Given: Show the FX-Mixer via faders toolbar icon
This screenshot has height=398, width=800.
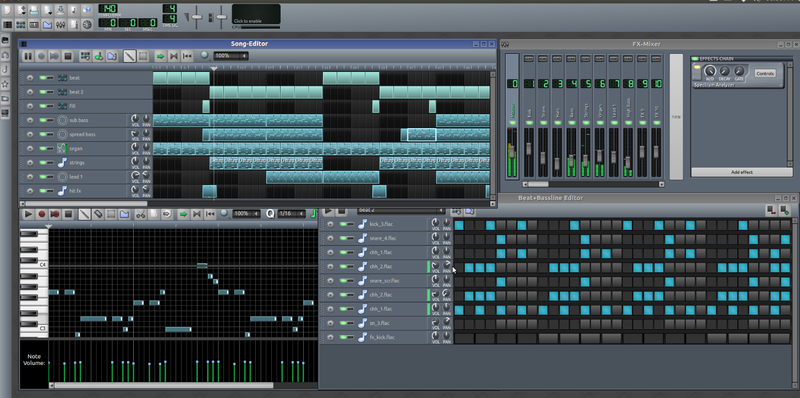Looking at the screenshot, I should [x=60, y=24].
